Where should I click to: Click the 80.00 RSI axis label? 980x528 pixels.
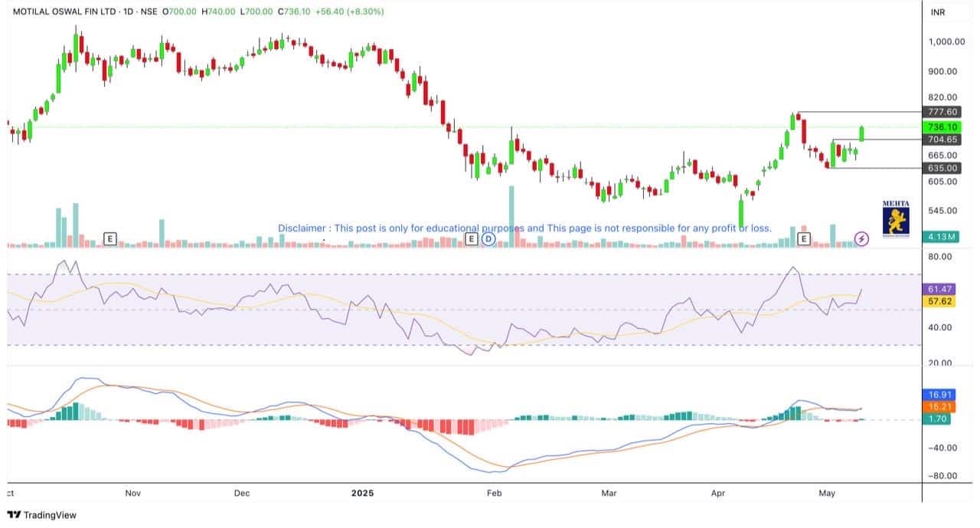tap(941, 258)
